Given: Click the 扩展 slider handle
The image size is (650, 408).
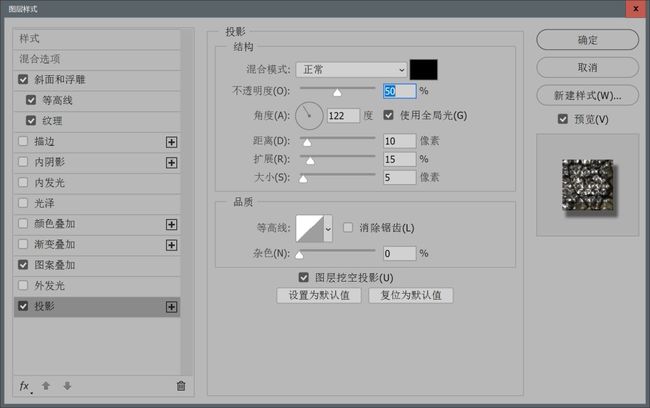Looking at the screenshot, I should click(x=310, y=161).
